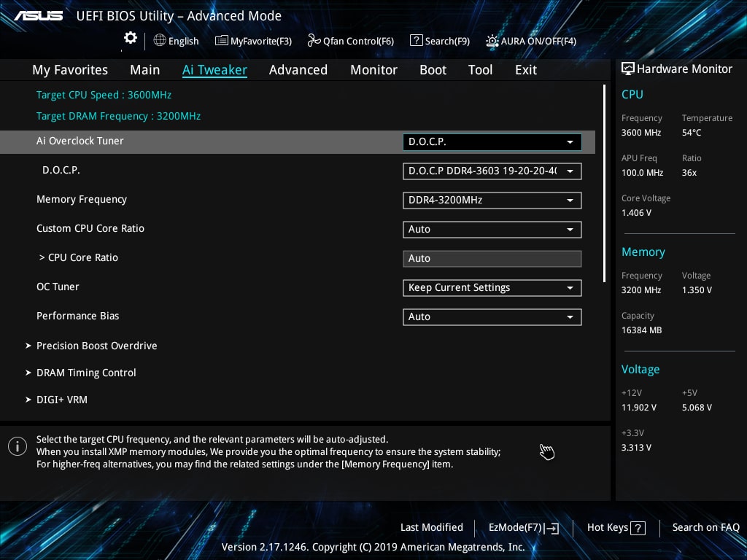Open the Custom CPU Core Ratio dropdown
The image size is (747, 560).
[x=492, y=230]
